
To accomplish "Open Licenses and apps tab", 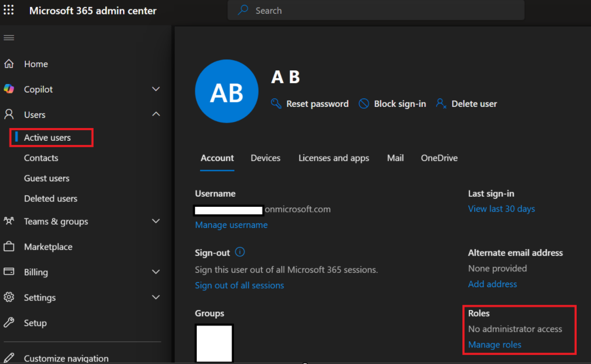I will pos(333,158).
